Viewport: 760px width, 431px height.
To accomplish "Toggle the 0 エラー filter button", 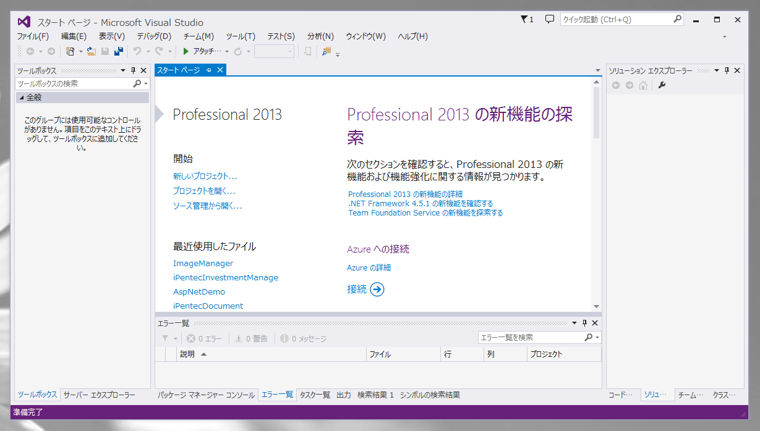I will (x=204, y=338).
